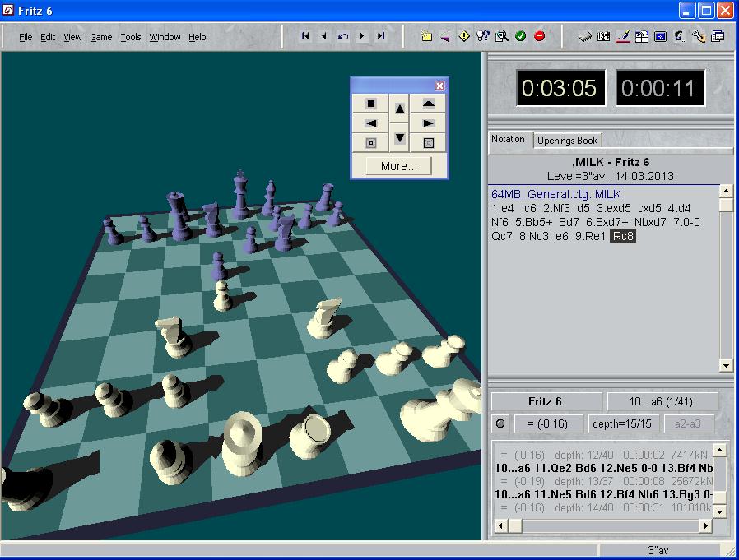Jump to start of game

[x=305, y=36]
